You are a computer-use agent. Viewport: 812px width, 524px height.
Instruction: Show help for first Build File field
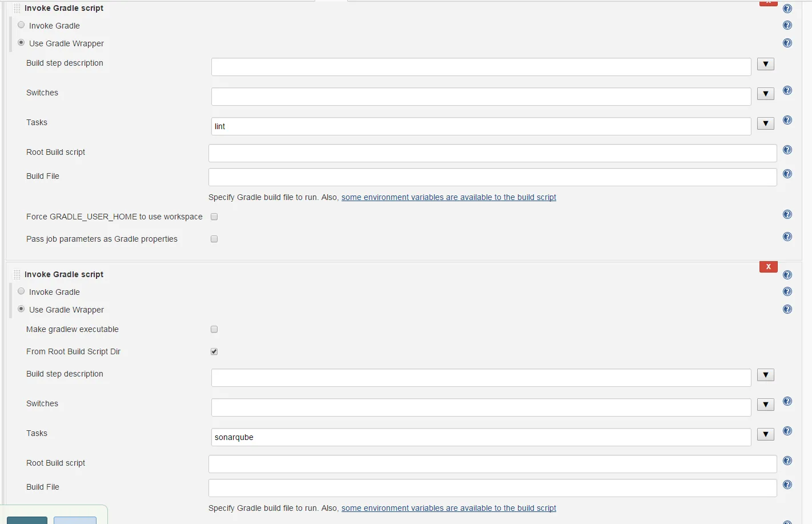point(787,174)
